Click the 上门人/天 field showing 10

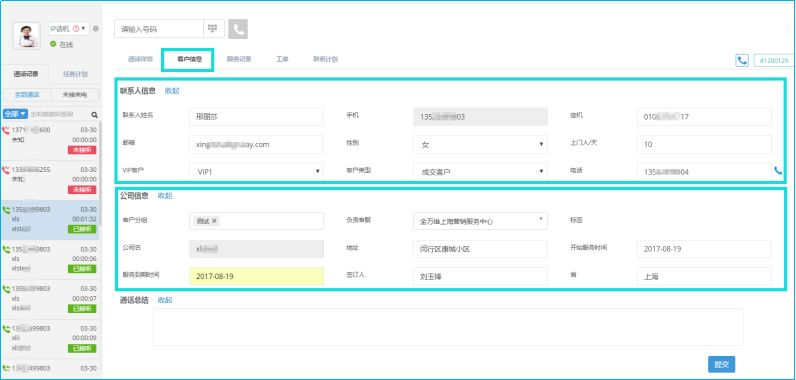pyautogui.click(x=704, y=145)
